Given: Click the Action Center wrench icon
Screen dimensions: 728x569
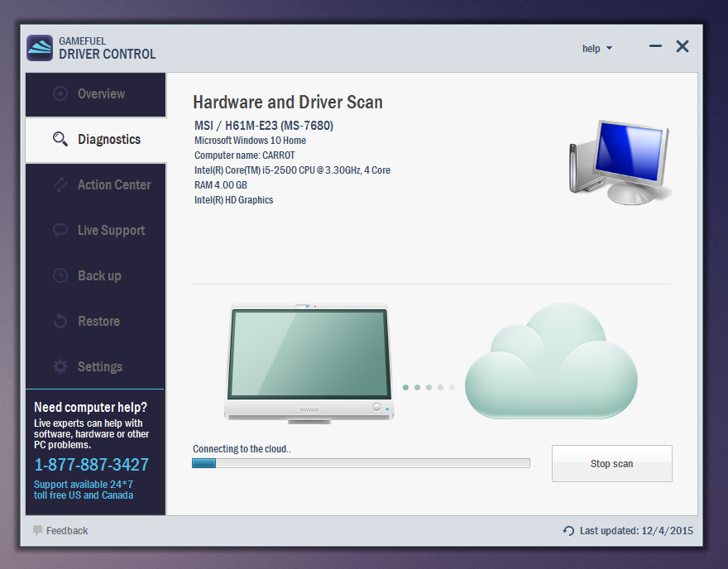Looking at the screenshot, I should [60, 184].
